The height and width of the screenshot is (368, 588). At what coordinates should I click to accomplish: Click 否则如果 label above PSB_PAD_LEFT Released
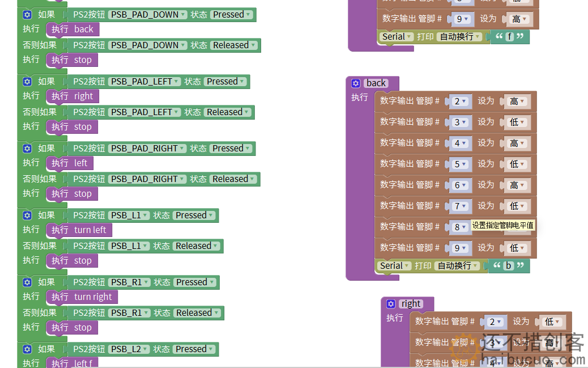(x=40, y=112)
